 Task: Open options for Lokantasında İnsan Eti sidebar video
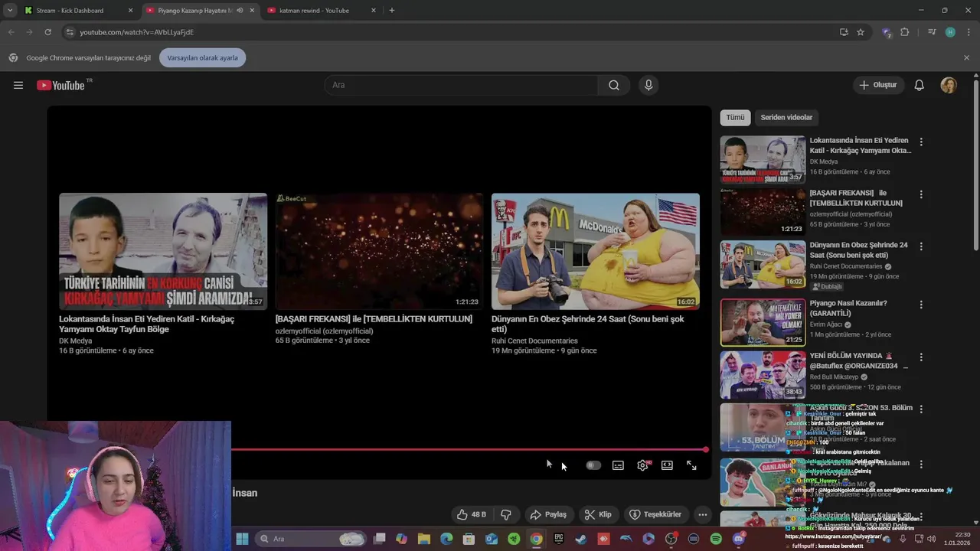(x=921, y=142)
